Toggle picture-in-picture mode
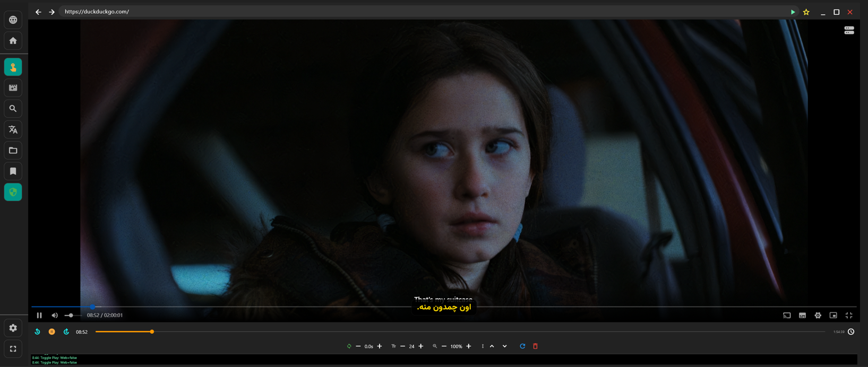The image size is (868, 367). click(x=833, y=316)
